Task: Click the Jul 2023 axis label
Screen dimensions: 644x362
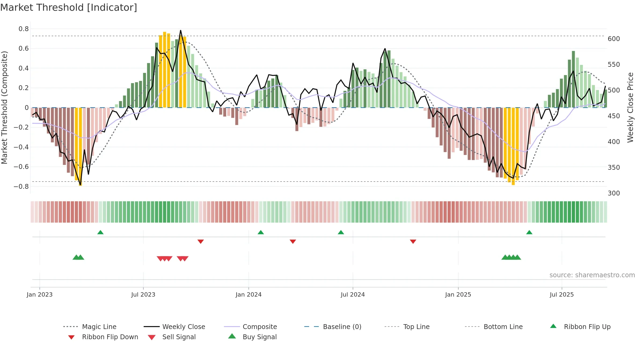Action: 143,294
